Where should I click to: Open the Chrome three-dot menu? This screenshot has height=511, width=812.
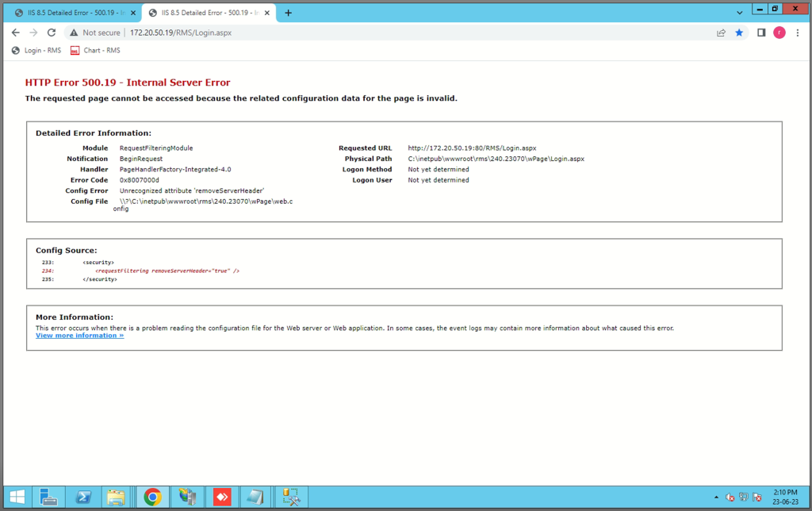(x=798, y=33)
